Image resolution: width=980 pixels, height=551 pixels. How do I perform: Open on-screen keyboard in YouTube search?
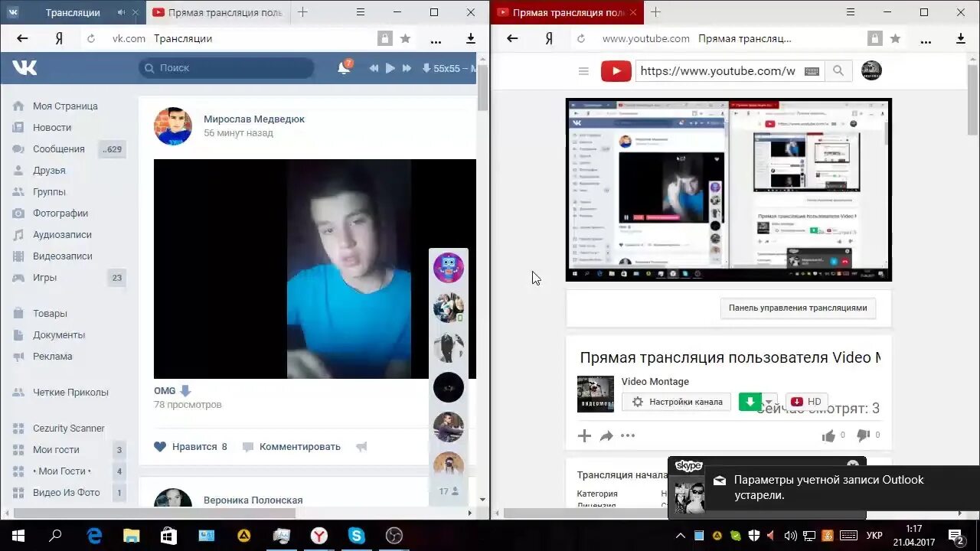click(812, 71)
